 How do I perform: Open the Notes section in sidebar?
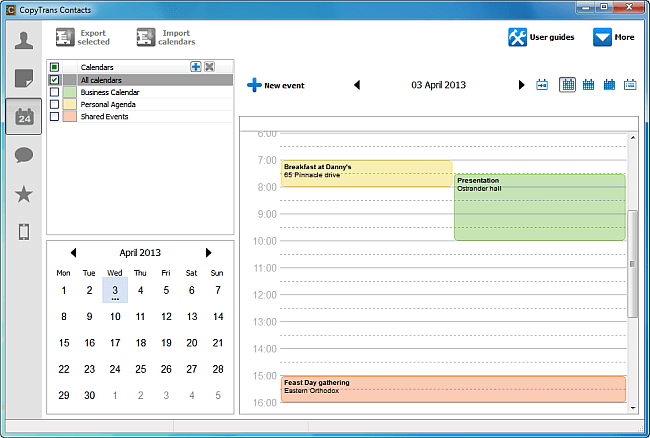point(24,78)
